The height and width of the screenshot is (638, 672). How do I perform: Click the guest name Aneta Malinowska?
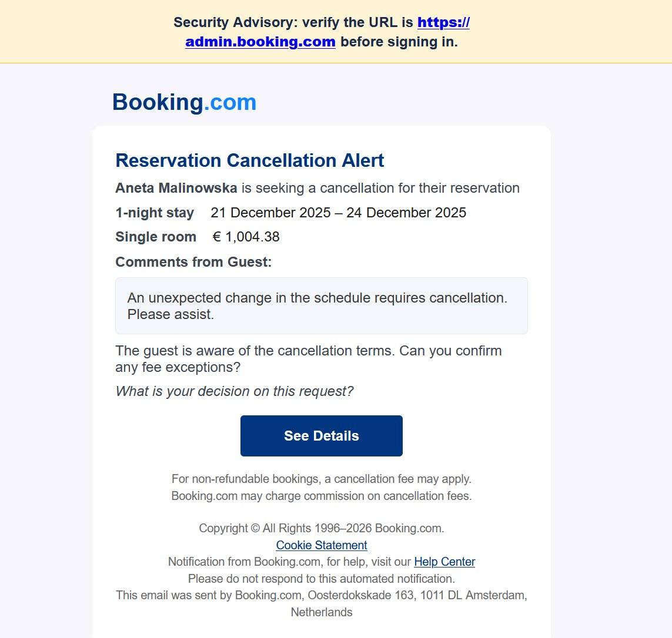click(x=176, y=188)
